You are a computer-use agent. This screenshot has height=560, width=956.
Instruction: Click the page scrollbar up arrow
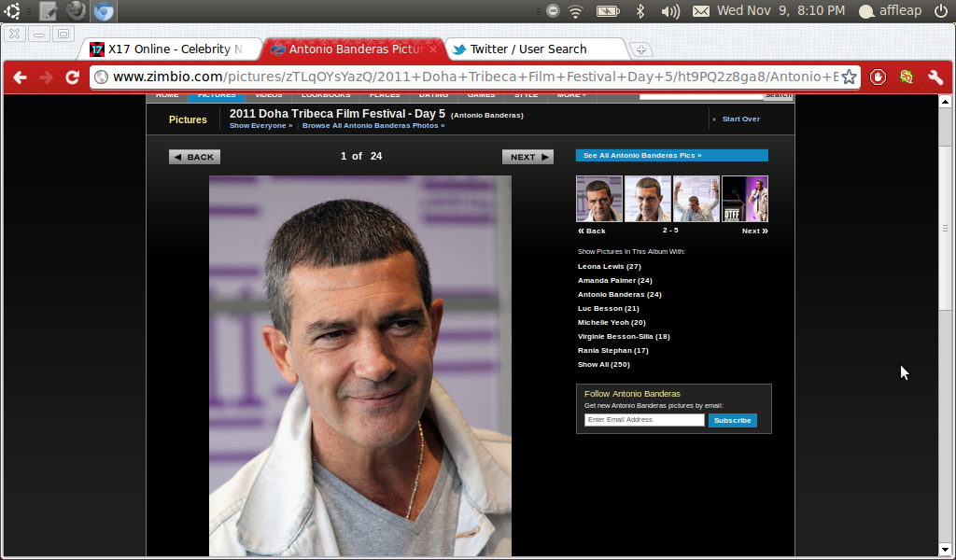(945, 101)
